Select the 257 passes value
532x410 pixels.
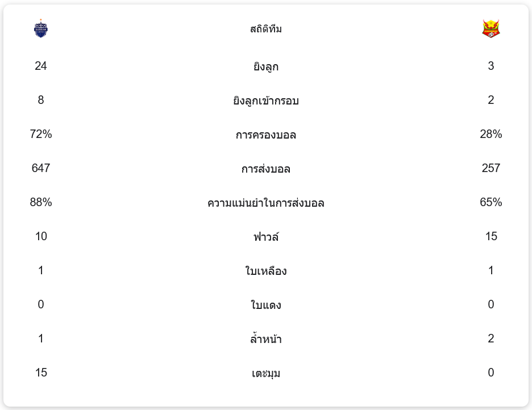(x=491, y=169)
